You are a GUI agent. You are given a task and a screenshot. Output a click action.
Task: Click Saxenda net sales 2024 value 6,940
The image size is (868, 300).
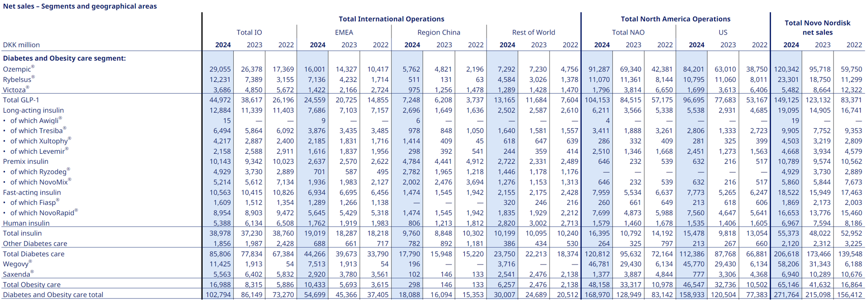point(790,274)
